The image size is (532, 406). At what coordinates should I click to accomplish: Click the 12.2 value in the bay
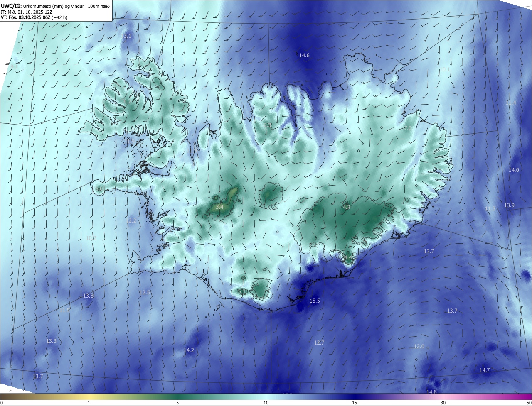point(131,220)
